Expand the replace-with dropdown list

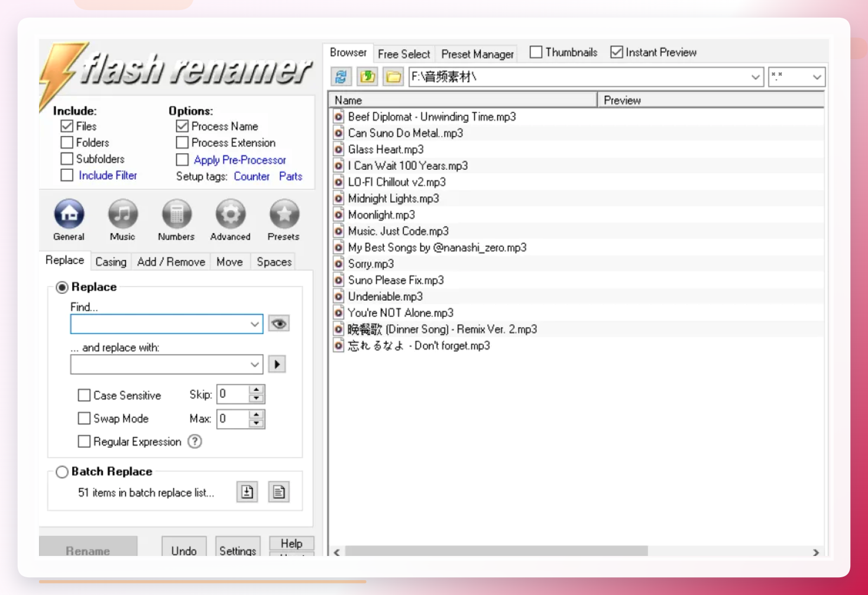tap(255, 364)
